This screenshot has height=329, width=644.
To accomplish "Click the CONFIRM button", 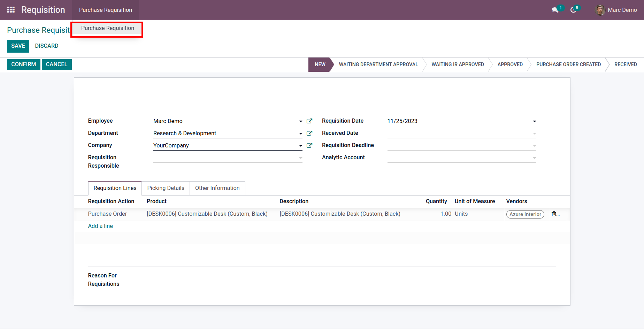I will (x=24, y=64).
